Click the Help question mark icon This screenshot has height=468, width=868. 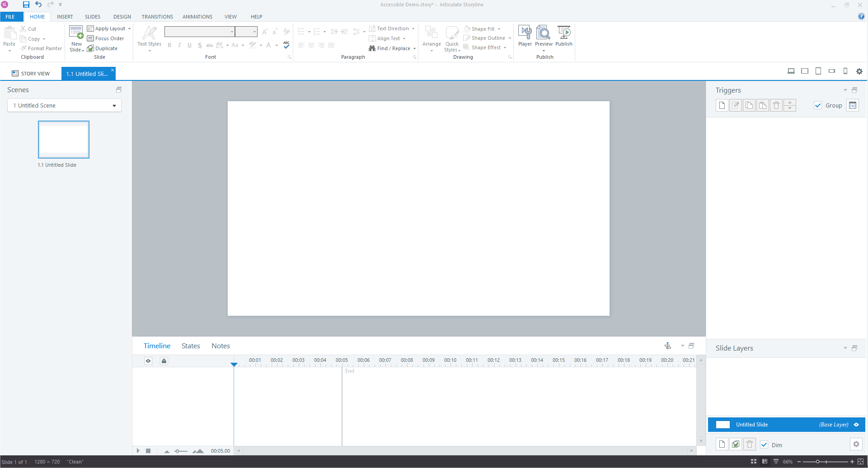tap(861, 16)
